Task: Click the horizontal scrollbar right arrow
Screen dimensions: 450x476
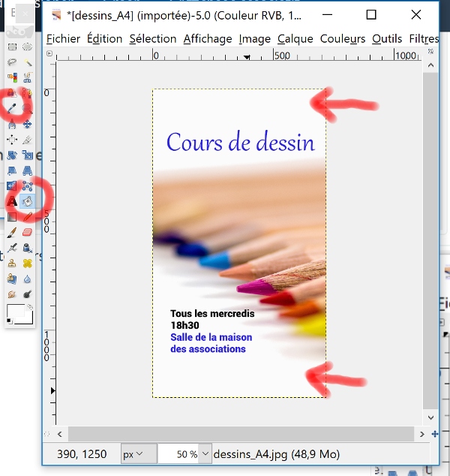Action: pyautogui.click(x=421, y=434)
